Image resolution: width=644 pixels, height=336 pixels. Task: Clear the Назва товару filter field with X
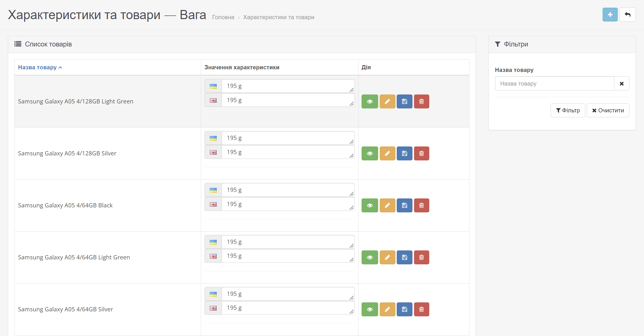point(621,83)
